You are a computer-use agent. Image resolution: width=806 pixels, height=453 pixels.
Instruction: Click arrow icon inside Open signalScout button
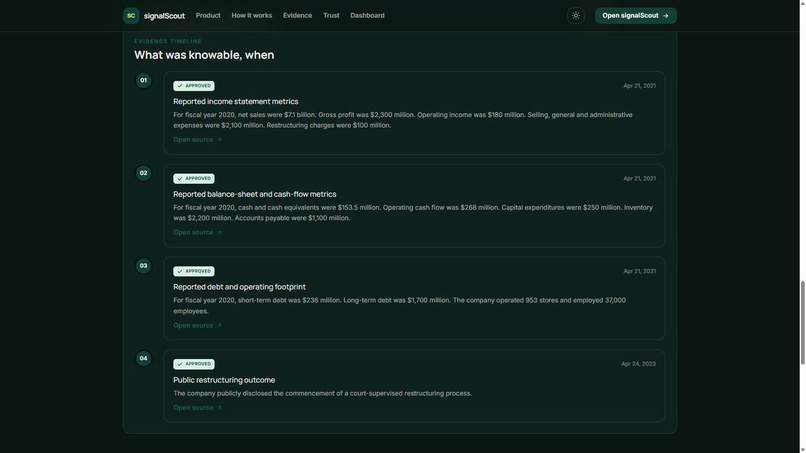[x=666, y=16]
